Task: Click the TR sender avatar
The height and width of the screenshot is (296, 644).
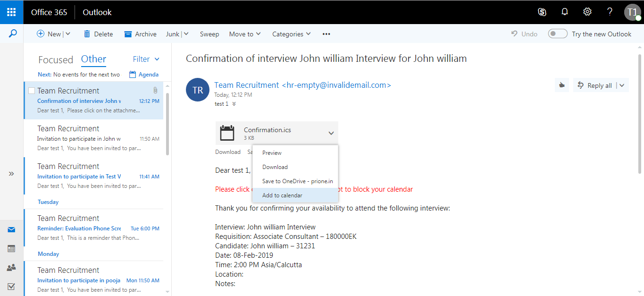Action: pos(198,90)
